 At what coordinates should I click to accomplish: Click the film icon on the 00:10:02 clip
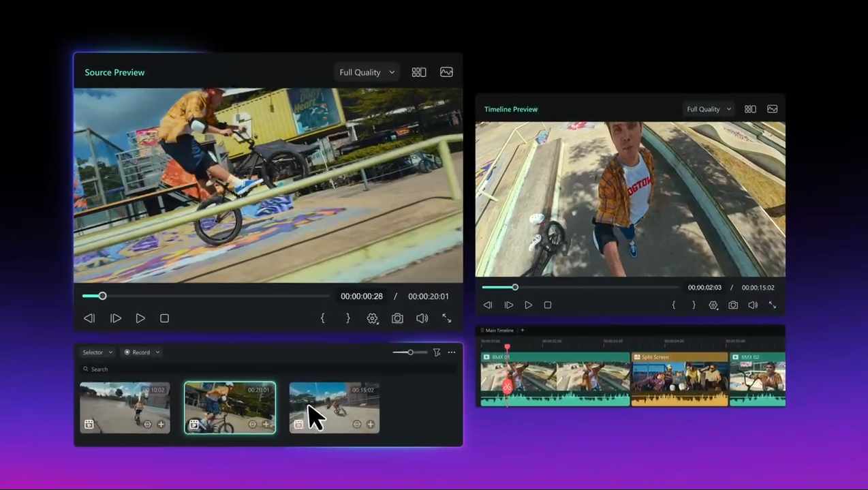point(89,425)
